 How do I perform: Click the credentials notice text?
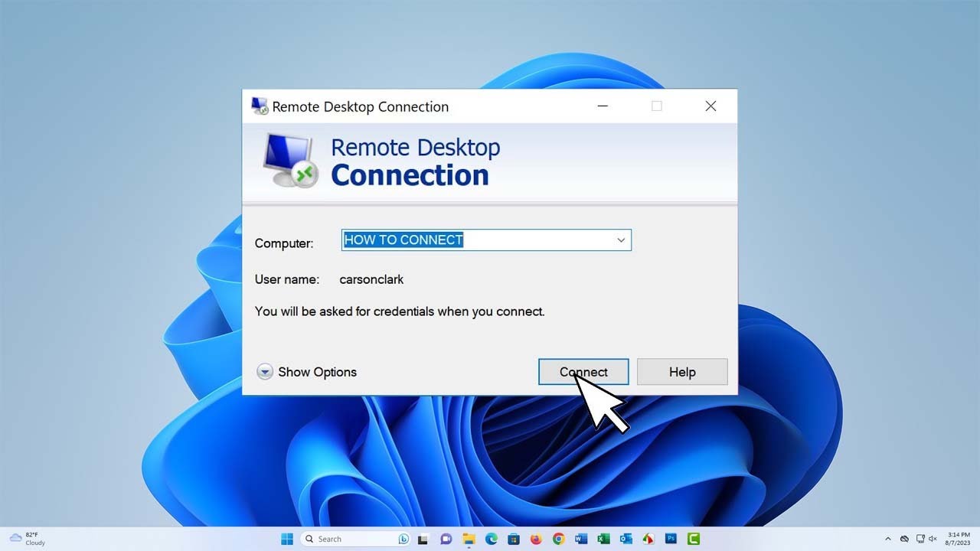pos(400,311)
